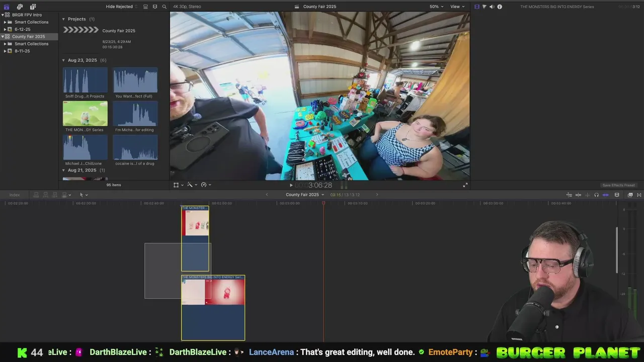Toggle filmstrip or list clip appearance icon

(x=145, y=7)
